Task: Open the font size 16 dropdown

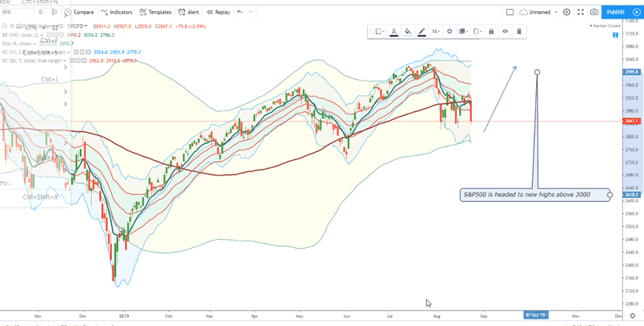Action: tap(435, 31)
